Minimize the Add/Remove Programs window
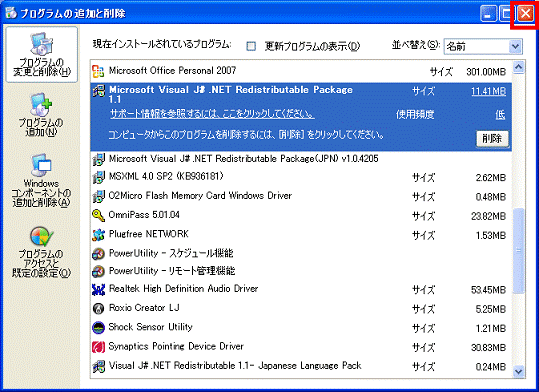The image size is (539, 392). [x=488, y=14]
